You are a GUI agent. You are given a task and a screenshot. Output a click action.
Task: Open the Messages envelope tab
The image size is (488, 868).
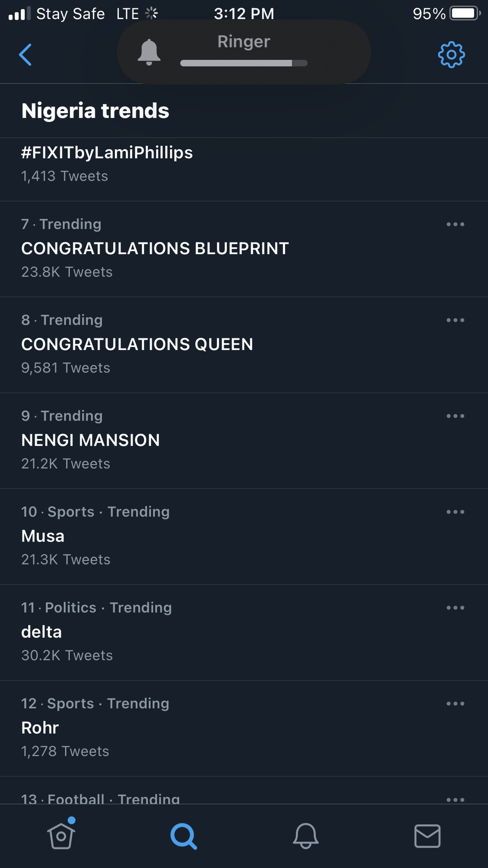point(427,836)
